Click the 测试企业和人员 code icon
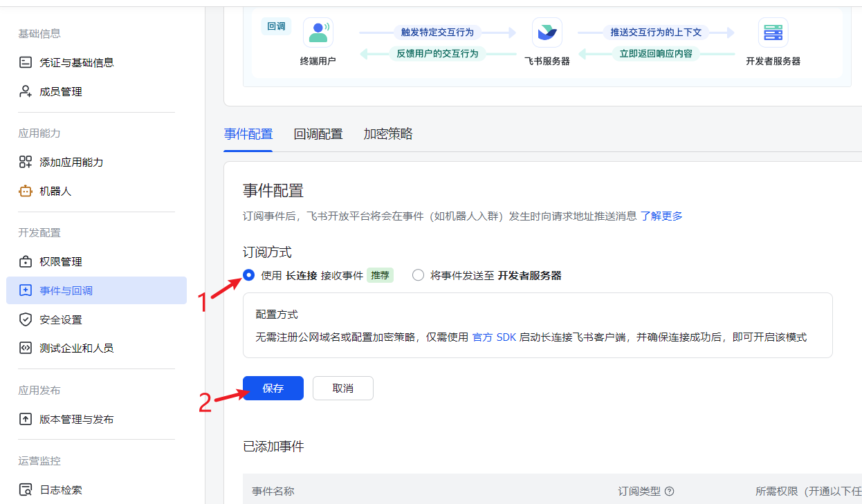Viewport: 862px width, 504px height. click(26, 348)
